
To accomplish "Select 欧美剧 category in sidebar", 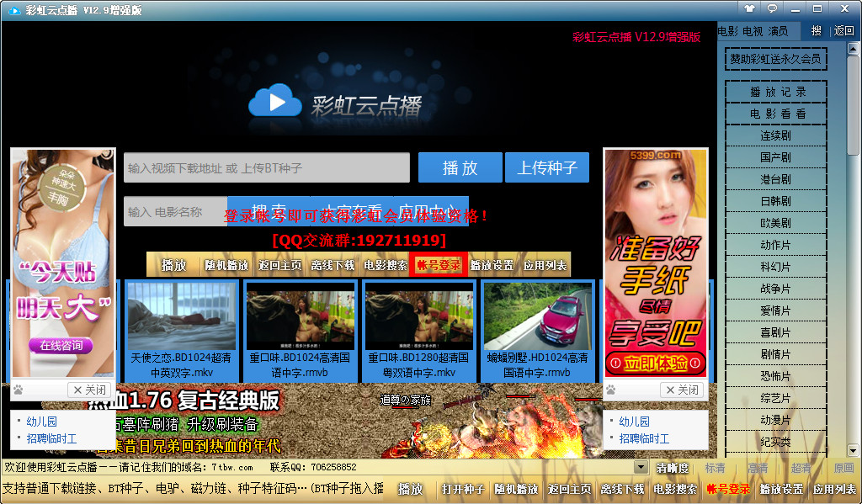I will pos(775,223).
